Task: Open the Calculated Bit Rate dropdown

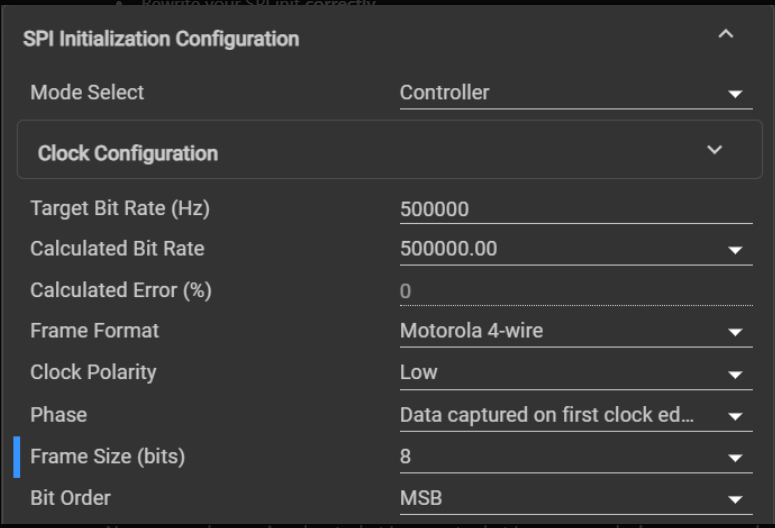Action: point(735,250)
